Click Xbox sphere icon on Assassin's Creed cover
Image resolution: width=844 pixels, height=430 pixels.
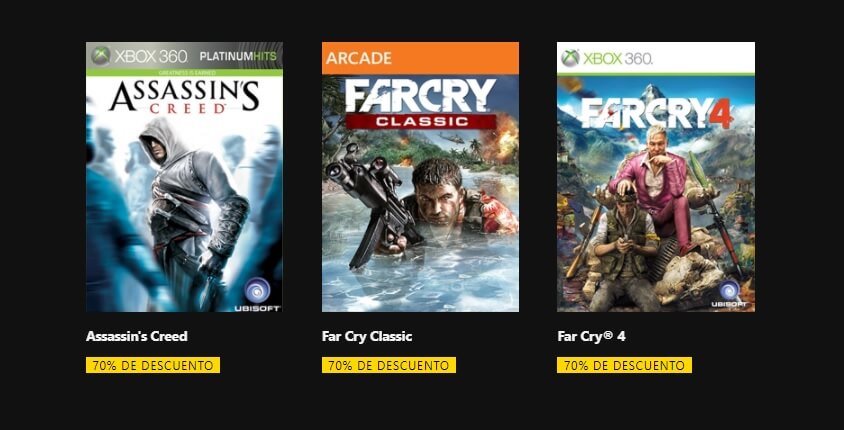tap(101, 55)
